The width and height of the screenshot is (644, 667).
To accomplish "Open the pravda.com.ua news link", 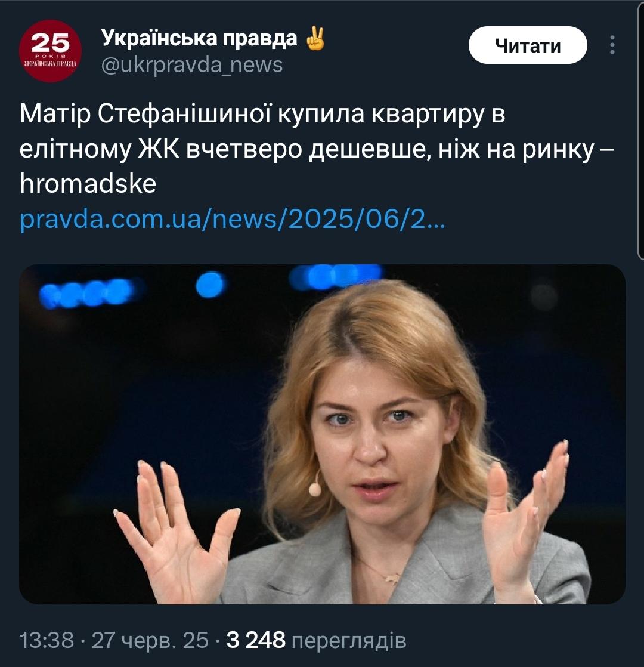I will [x=233, y=219].
